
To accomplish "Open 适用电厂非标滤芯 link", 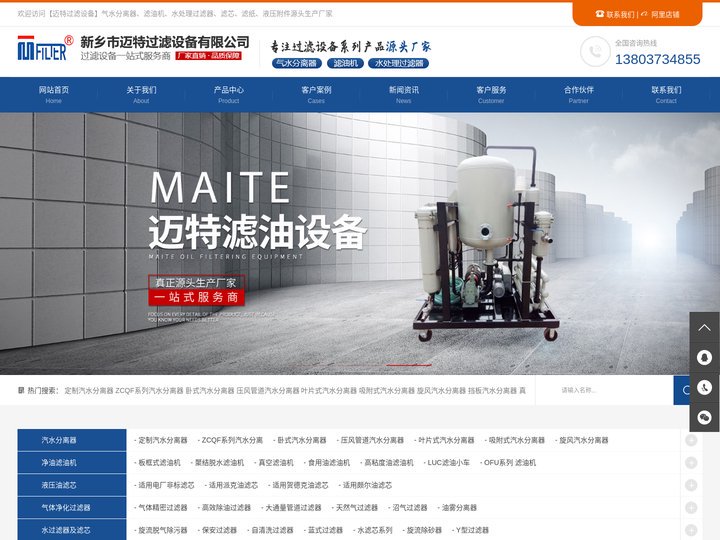I will click(x=166, y=485).
